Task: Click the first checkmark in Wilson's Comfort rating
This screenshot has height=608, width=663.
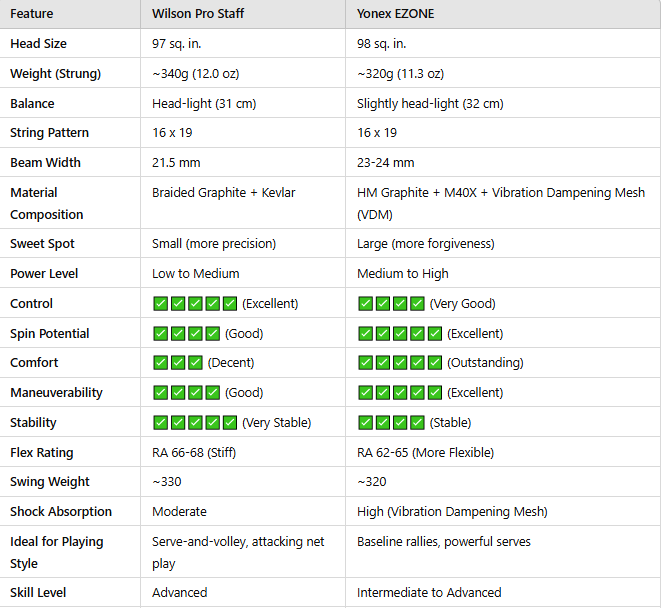Action: 160,362
